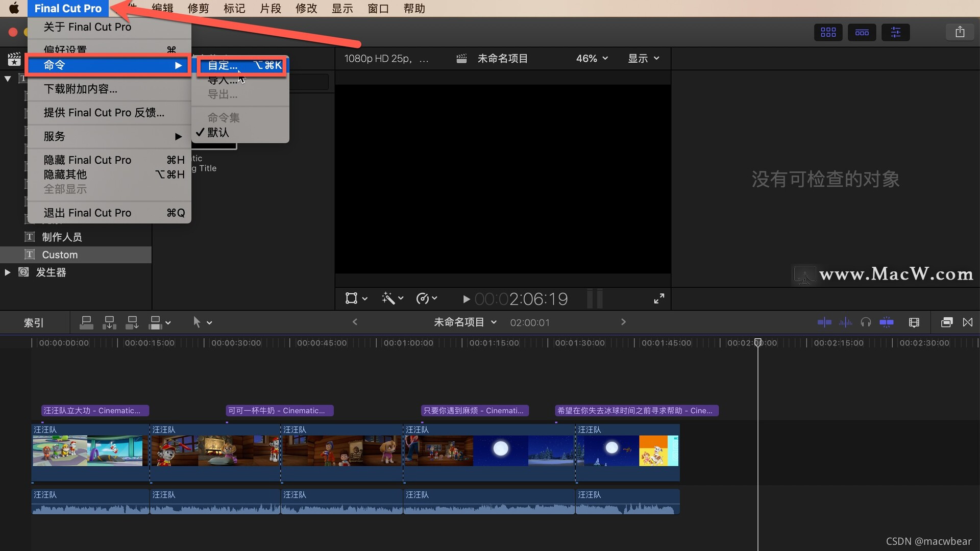This screenshot has width=980, height=551.
Task: Select the 可可一杯牛奶 title clip
Action: 279,411
